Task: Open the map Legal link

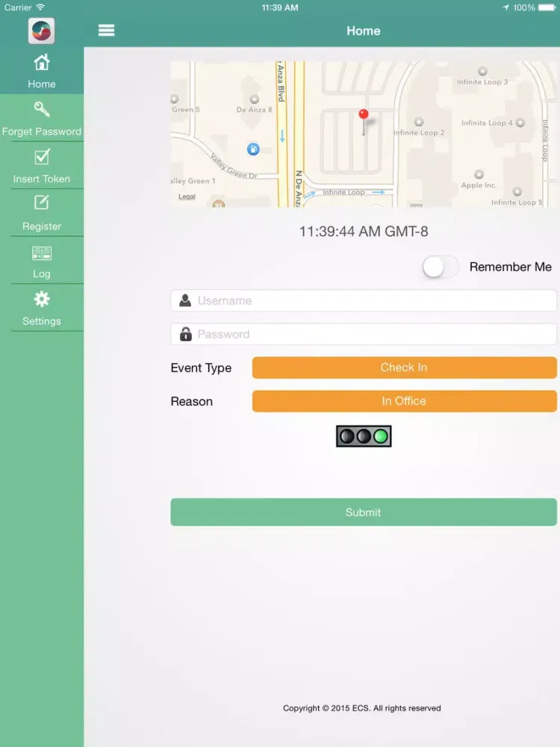Action: 187,196
